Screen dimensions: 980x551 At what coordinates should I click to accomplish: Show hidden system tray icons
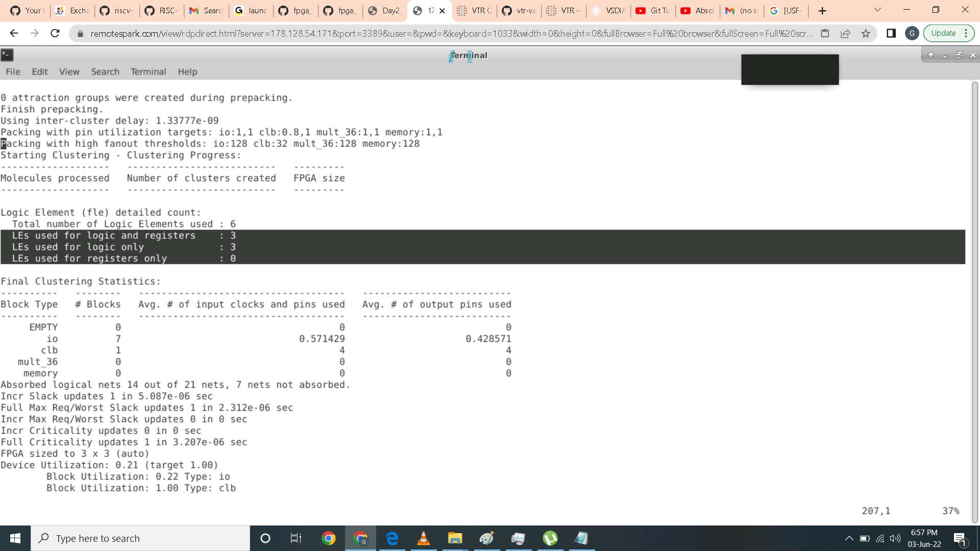849,538
